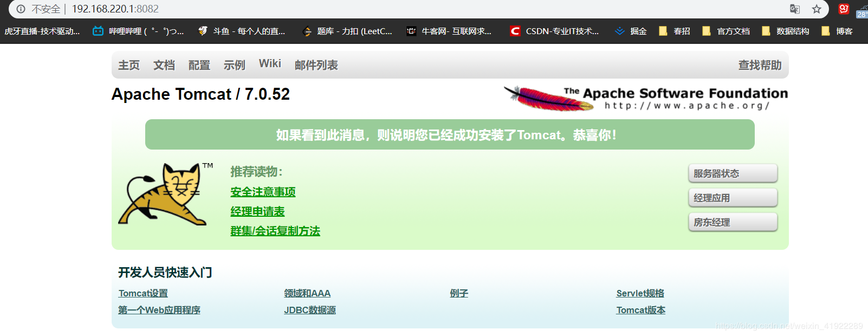The width and height of the screenshot is (868, 336).
Task: Open the Servlet规格 link
Action: (640, 293)
